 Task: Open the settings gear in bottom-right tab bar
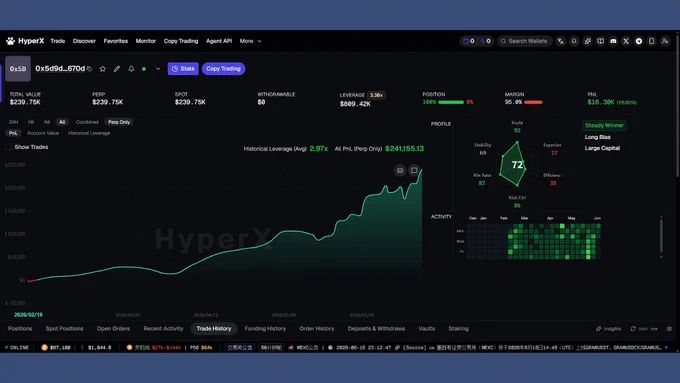(669, 329)
